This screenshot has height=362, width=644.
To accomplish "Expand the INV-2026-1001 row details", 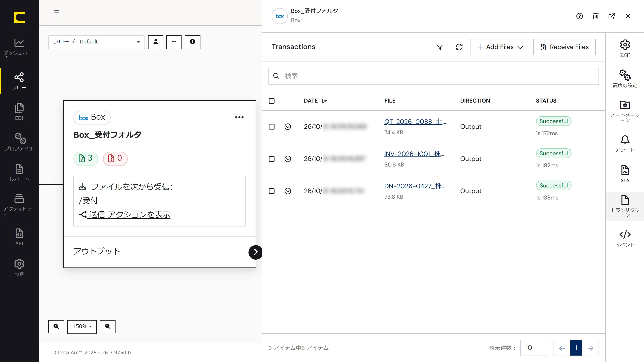I will click(x=288, y=159).
